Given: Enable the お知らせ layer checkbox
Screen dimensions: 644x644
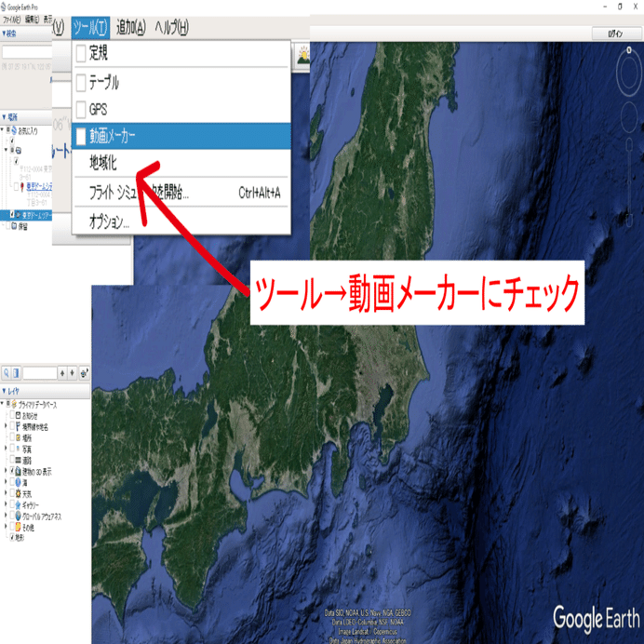Looking at the screenshot, I should point(12,415).
